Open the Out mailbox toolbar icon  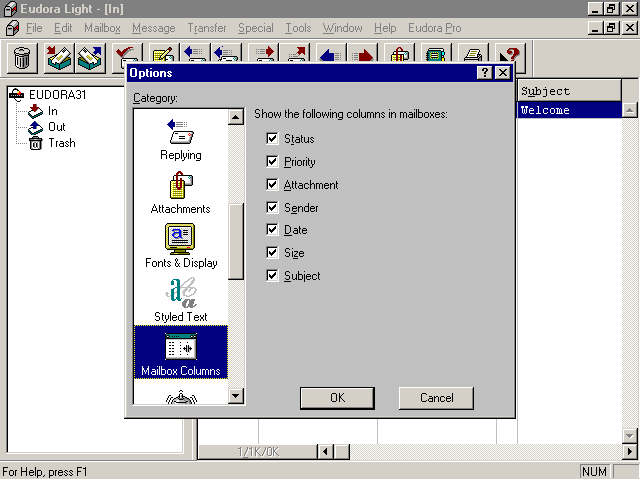(x=90, y=57)
